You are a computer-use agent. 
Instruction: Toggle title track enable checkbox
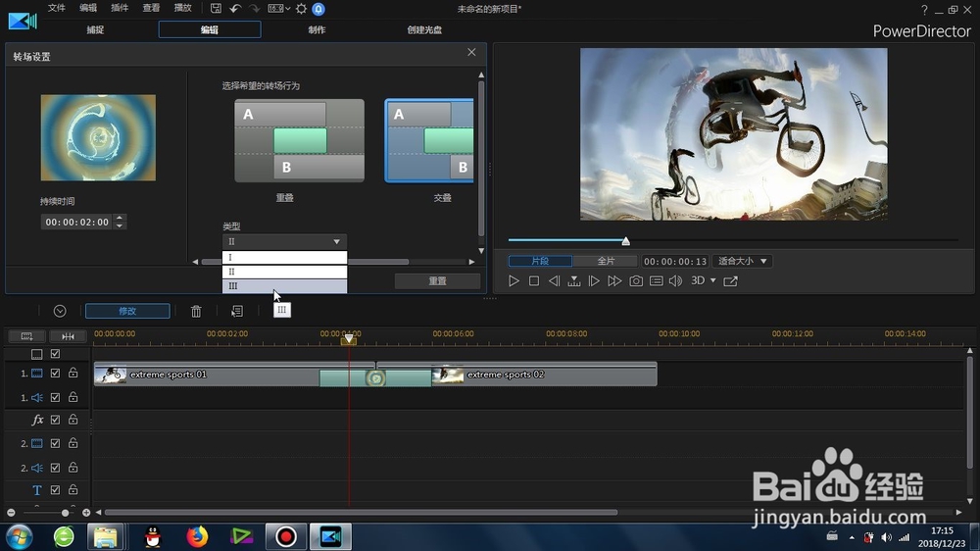pyautogui.click(x=55, y=489)
